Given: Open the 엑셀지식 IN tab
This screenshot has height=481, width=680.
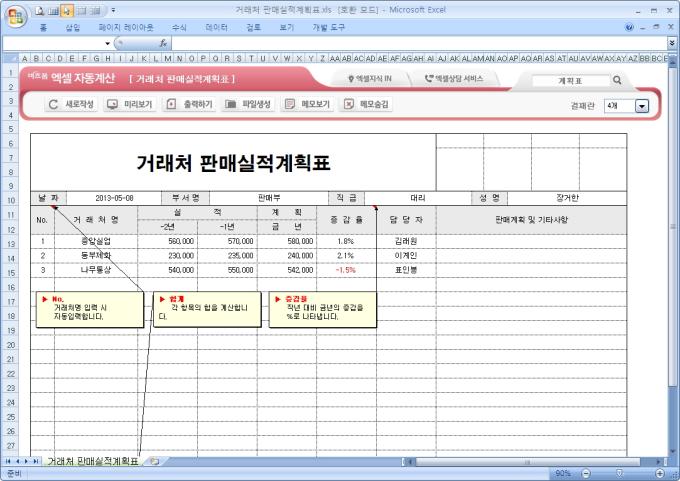Looking at the screenshot, I should [370, 79].
